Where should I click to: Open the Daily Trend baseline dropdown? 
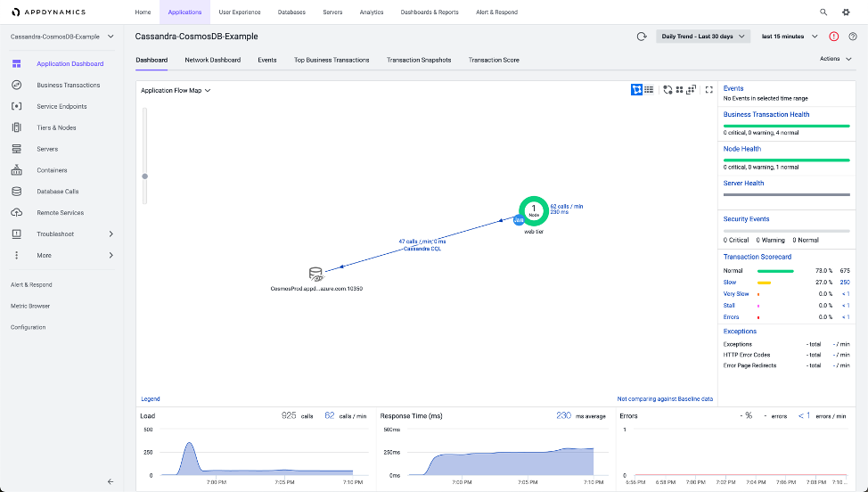(x=703, y=37)
